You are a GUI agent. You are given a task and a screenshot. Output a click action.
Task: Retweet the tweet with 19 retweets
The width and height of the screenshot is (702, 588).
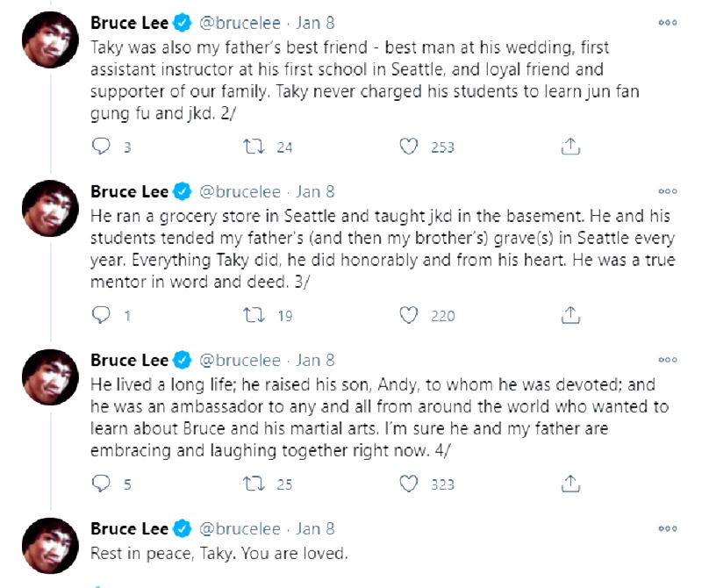[253, 315]
